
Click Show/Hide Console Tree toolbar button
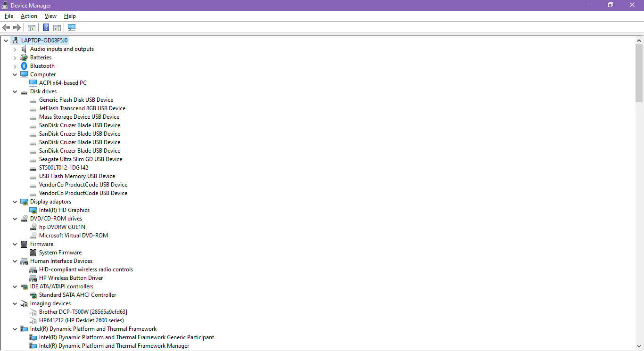tap(32, 28)
